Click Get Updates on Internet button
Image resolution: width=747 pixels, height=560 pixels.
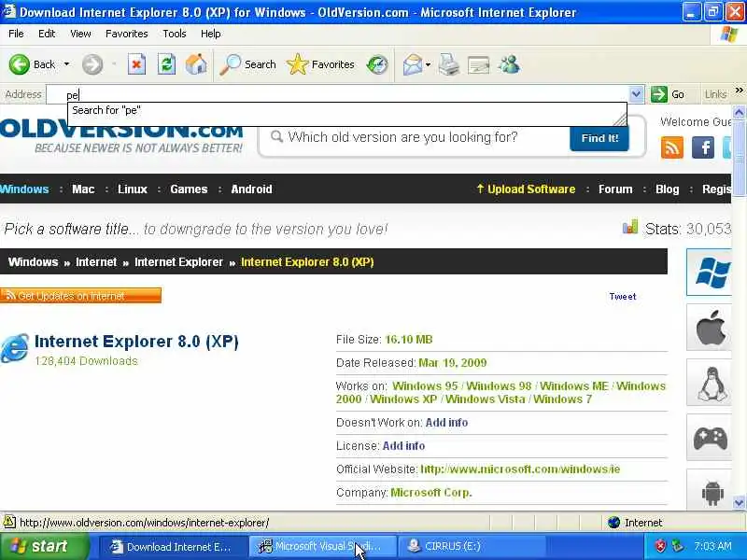(x=80, y=295)
